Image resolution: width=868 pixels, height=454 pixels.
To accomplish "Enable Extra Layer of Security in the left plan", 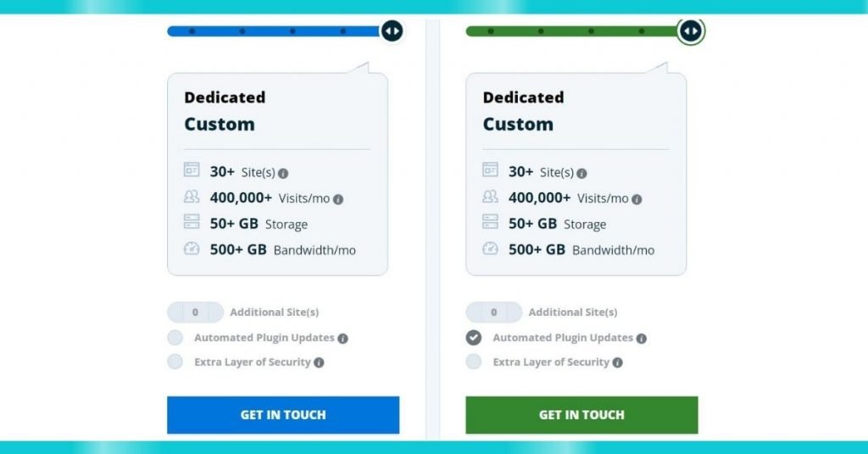I will click(x=175, y=362).
